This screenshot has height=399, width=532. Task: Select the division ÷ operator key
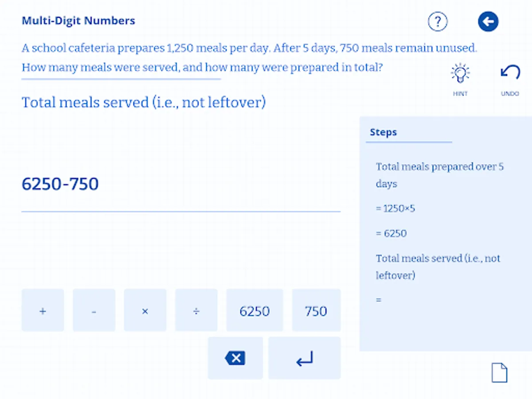tap(196, 310)
